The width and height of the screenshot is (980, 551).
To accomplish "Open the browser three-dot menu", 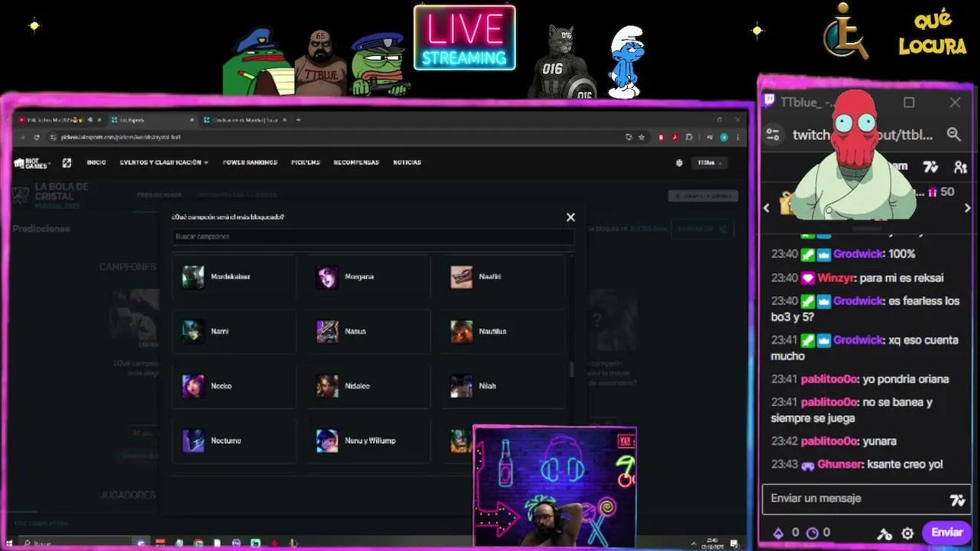I will (737, 138).
